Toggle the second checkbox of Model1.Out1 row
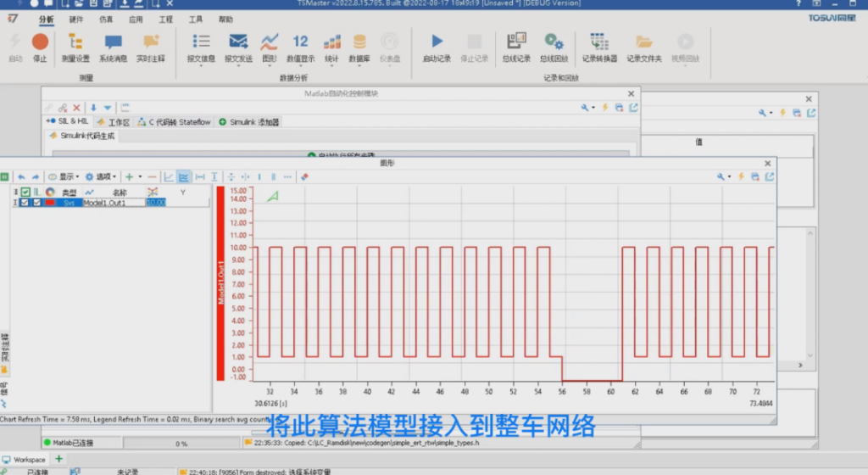 coord(36,203)
